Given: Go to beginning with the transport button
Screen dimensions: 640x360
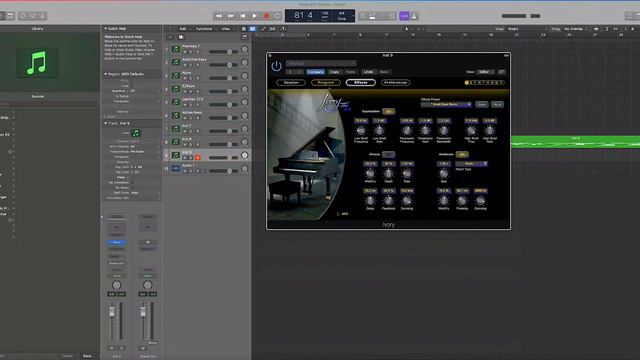Looking at the screenshot, I should (242, 16).
